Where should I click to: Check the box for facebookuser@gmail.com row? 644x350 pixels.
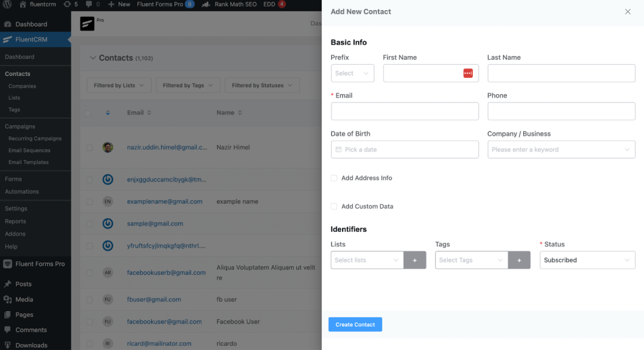pyautogui.click(x=89, y=322)
